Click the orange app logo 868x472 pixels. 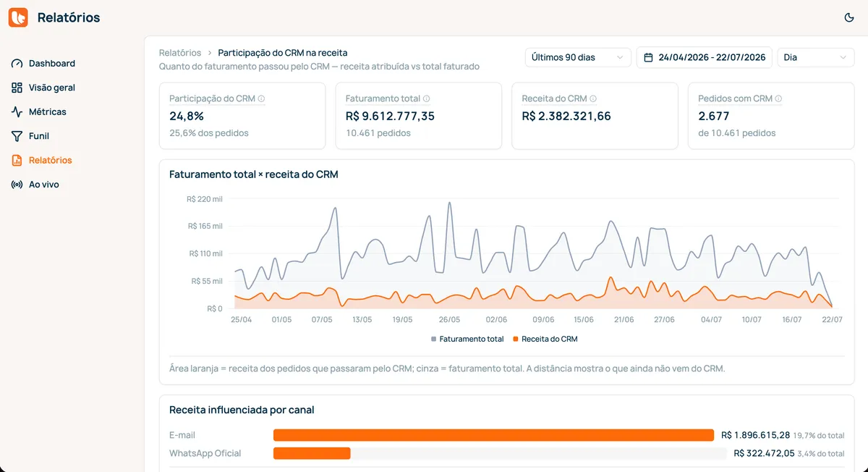(18, 17)
